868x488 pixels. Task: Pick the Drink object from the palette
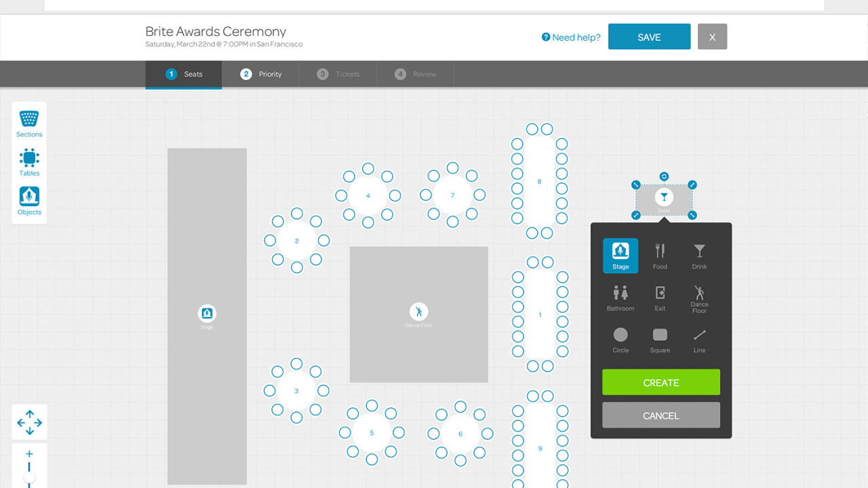click(699, 256)
